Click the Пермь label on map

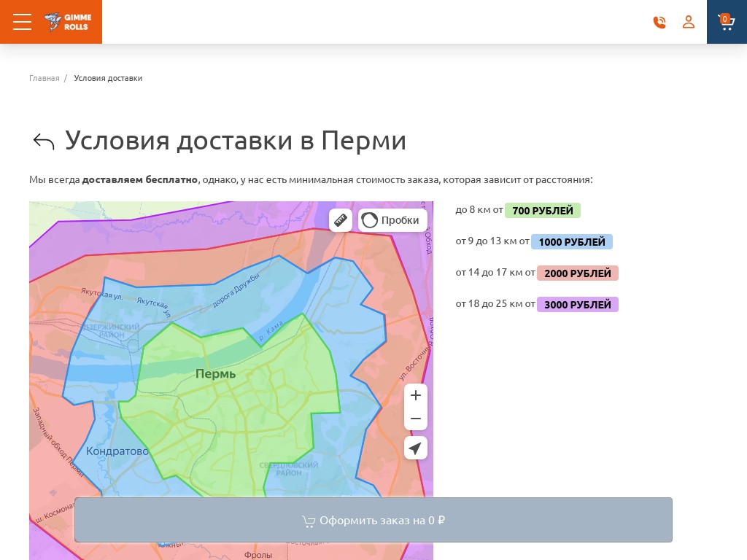pos(215,374)
